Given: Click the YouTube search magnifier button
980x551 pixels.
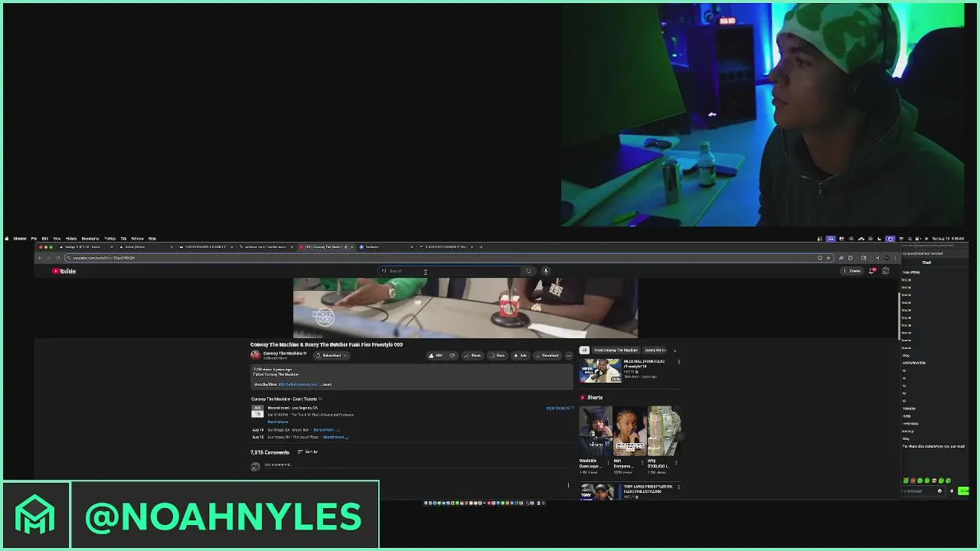Looking at the screenshot, I should click(528, 271).
